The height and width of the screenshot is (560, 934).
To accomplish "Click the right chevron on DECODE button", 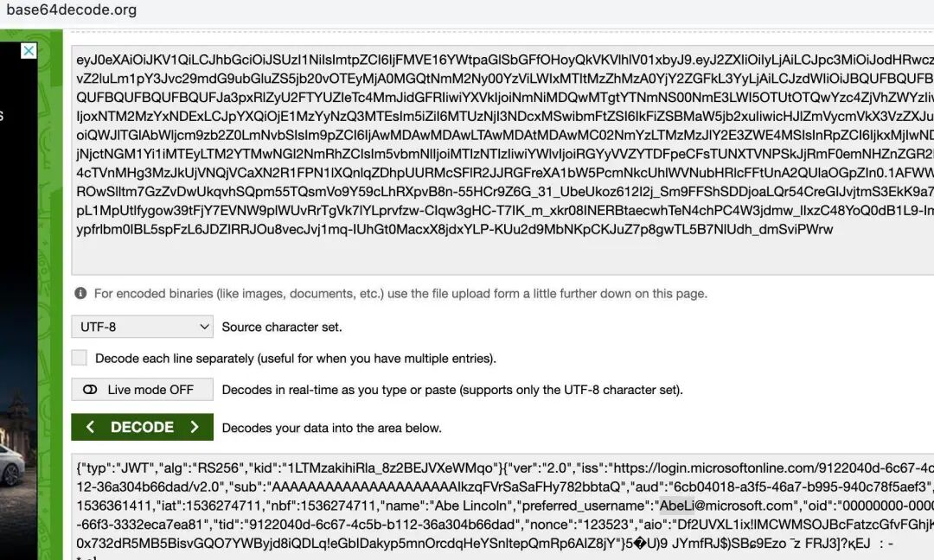I will click(195, 427).
